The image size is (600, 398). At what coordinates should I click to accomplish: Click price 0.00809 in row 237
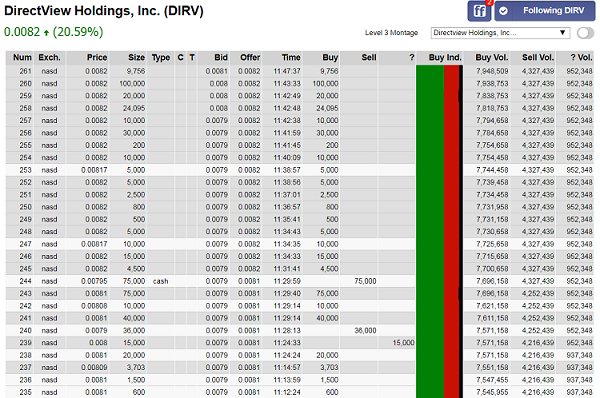pyautogui.click(x=94, y=368)
